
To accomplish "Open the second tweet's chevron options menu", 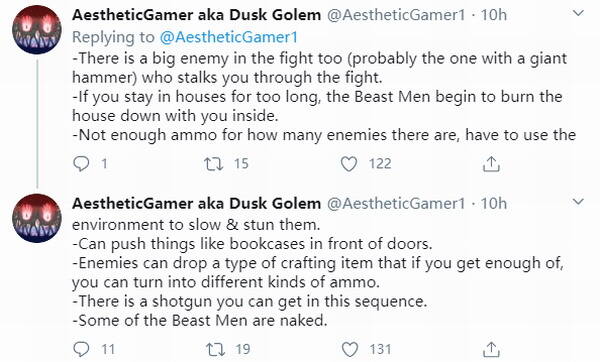I will (x=578, y=201).
